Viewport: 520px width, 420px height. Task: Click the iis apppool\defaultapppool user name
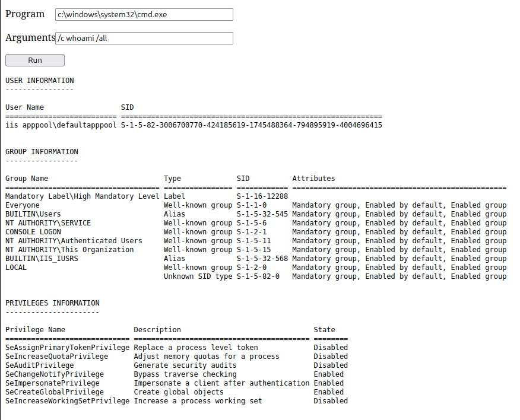pyautogui.click(x=61, y=125)
